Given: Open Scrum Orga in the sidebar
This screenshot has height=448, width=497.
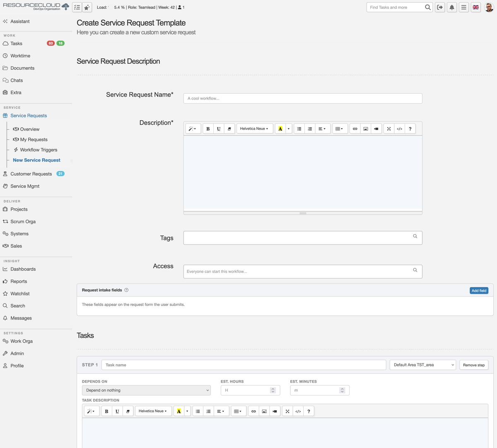Looking at the screenshot, I should [x=23, y=222].
